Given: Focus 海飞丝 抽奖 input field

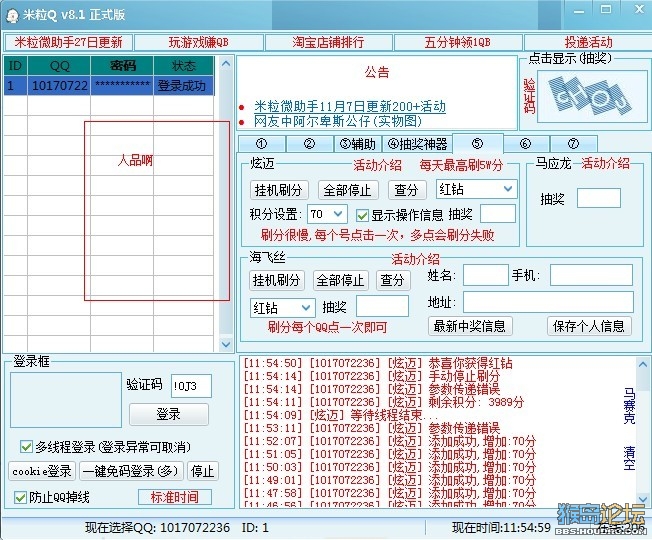Looking at the screenshot, I should 382,306.
